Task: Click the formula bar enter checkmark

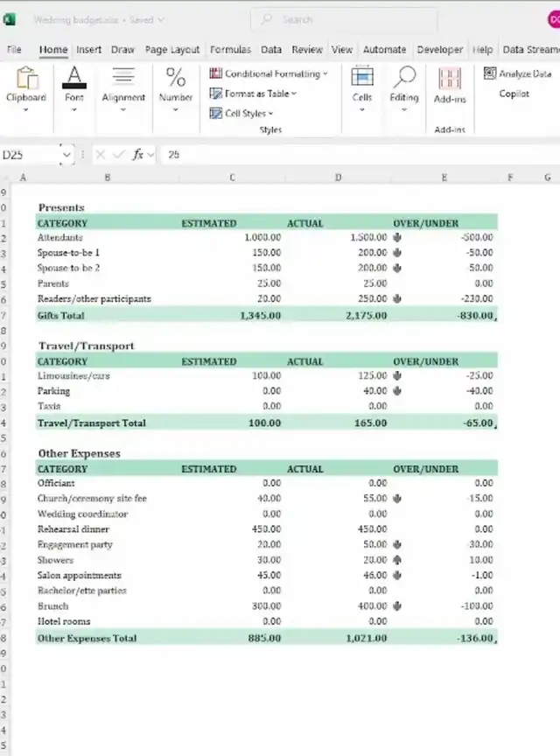Action: coord(119,154)
